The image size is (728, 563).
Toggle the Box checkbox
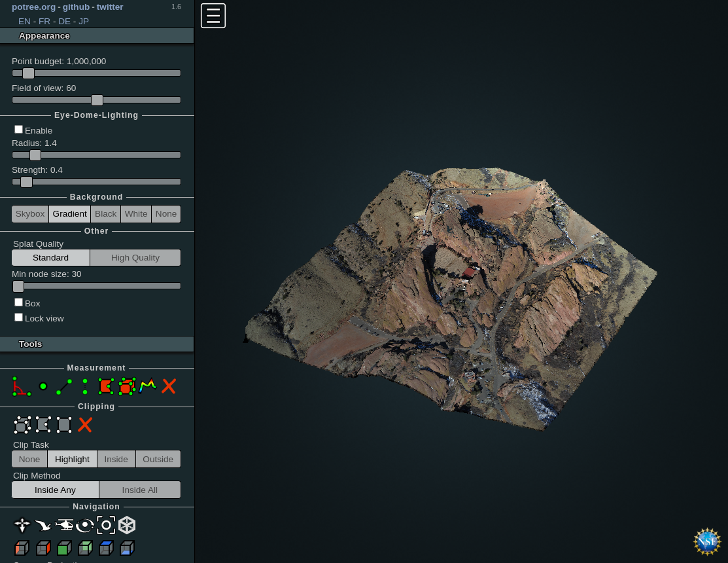coord(19,302)
